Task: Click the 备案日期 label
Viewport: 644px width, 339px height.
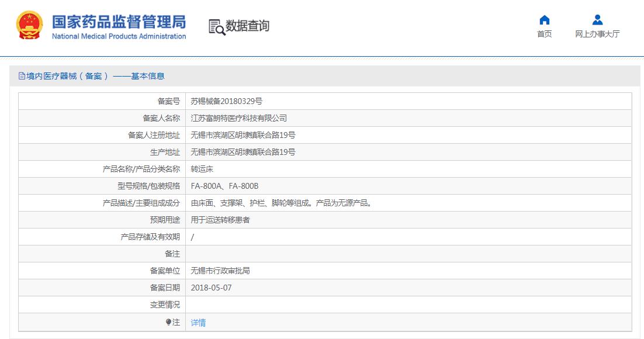Action: pyautogui.click(x=165, y=288)
